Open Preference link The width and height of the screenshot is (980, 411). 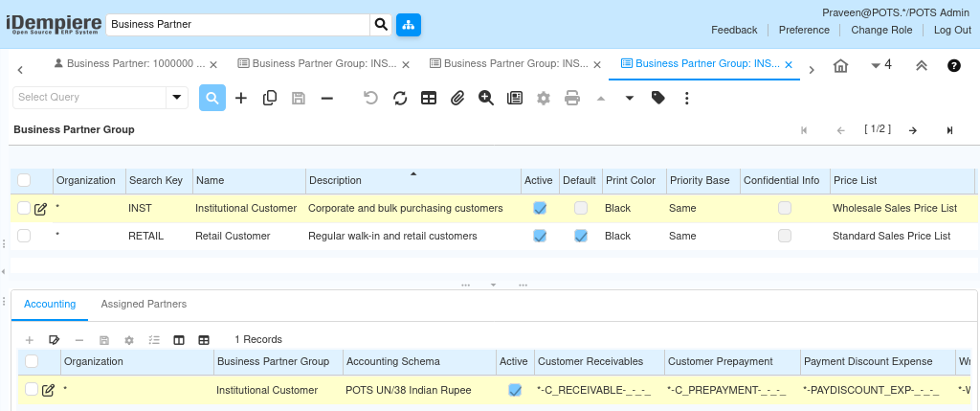(x=804, y=30)
